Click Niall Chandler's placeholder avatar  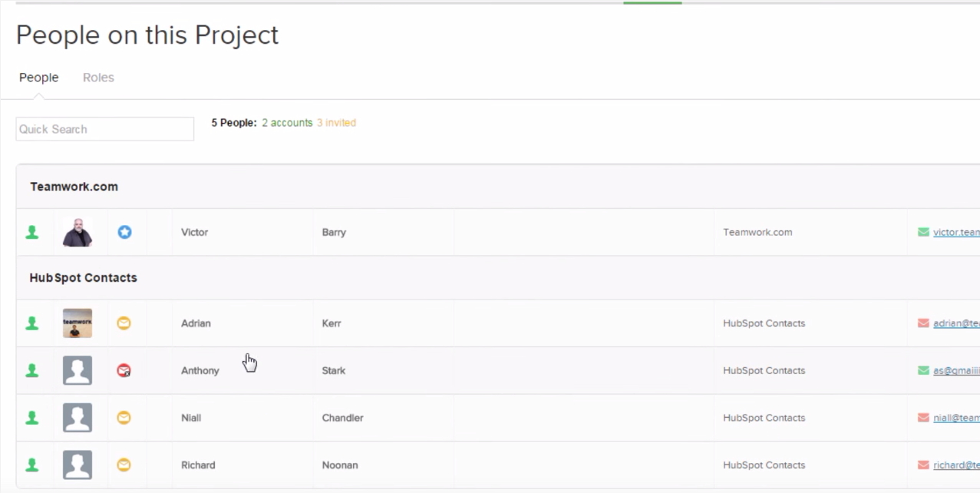(x=78, y=418)
